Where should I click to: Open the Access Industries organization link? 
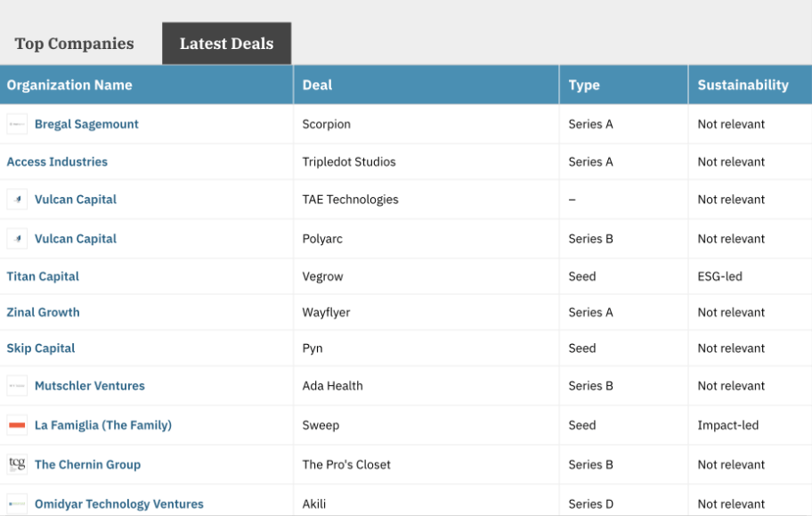(x=57, y=162)
